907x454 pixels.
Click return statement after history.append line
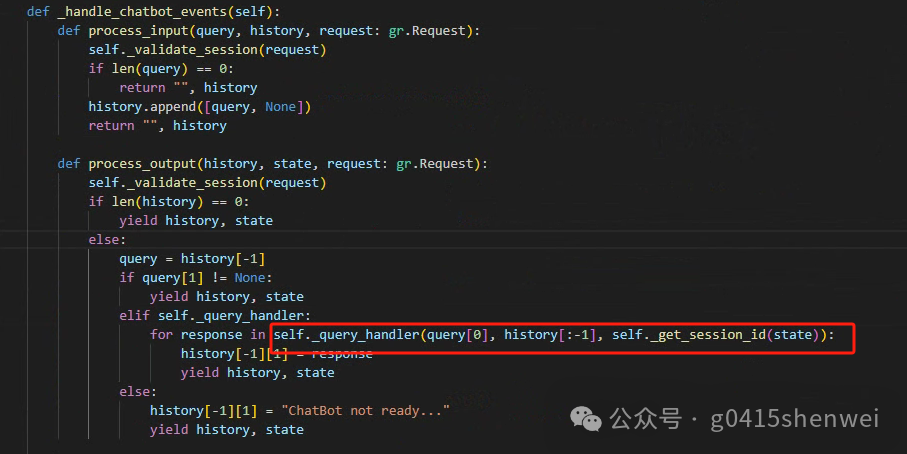pos(157,126)
